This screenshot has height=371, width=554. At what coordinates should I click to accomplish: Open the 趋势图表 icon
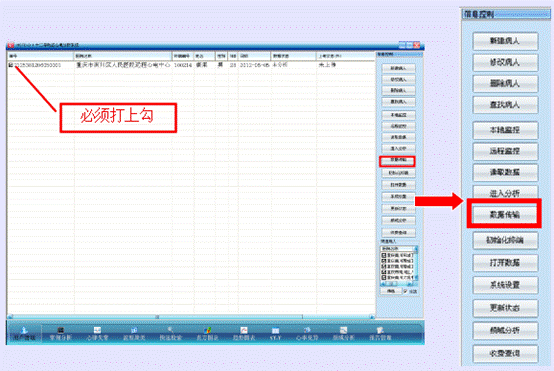coord(244,334)
